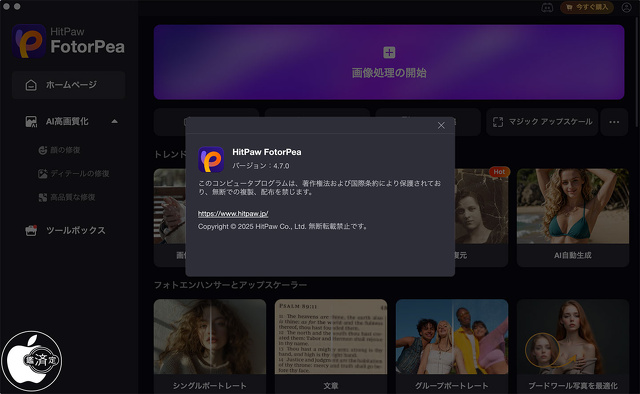640x394 pixels.
Task: Close the HitPaw FotorPea about dialog
Action: coord(441,125)
